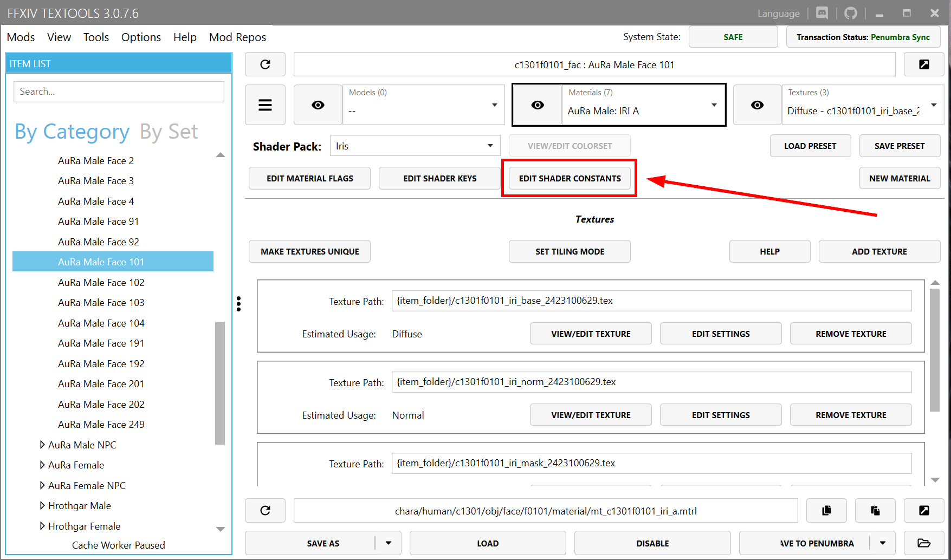The image size is (951, 560).
Task: Click the vertical three-dot panel splitter
Action: 238,304
